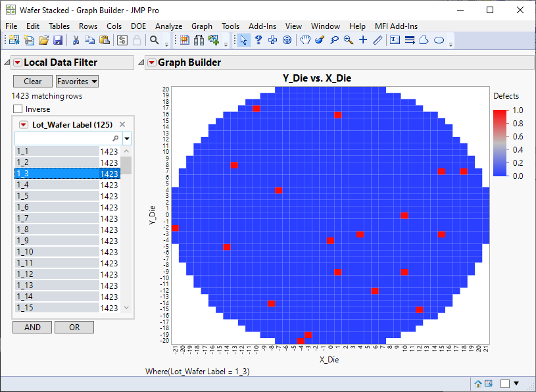Open the Add-Ins menu

(x=262, y=26)
